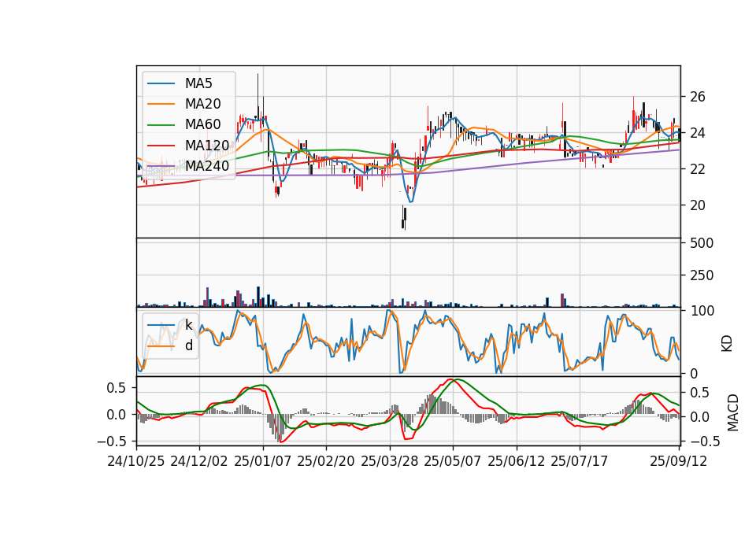Click the price axis value 24
Image resolution: width=756 pixels, height=543 pixels.
(x=698, y=133)
